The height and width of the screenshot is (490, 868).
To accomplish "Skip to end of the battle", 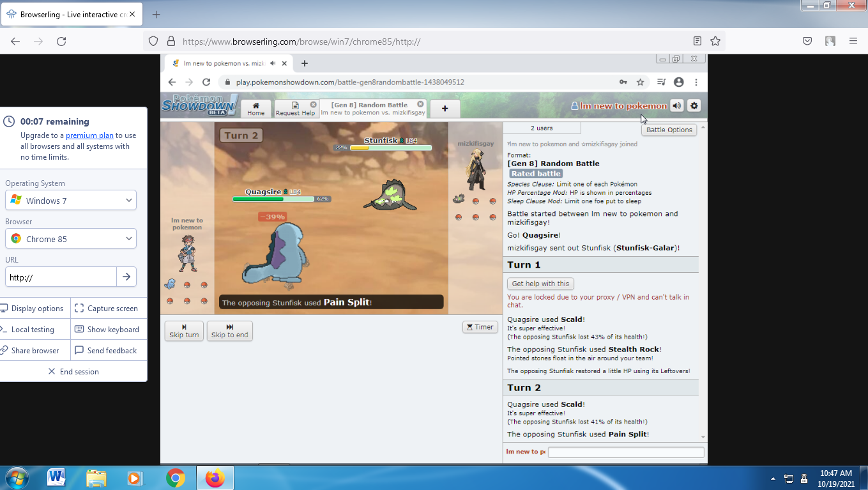I will point(229,331).
